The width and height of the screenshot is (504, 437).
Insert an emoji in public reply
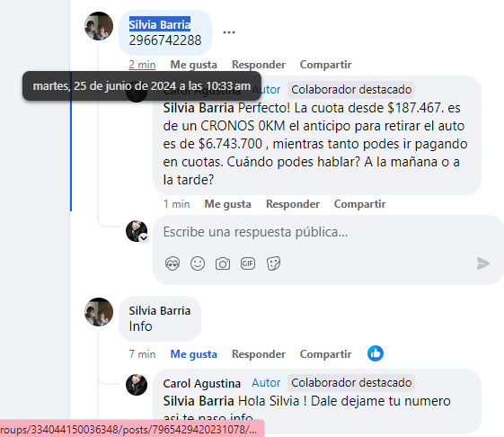[198, 263]
